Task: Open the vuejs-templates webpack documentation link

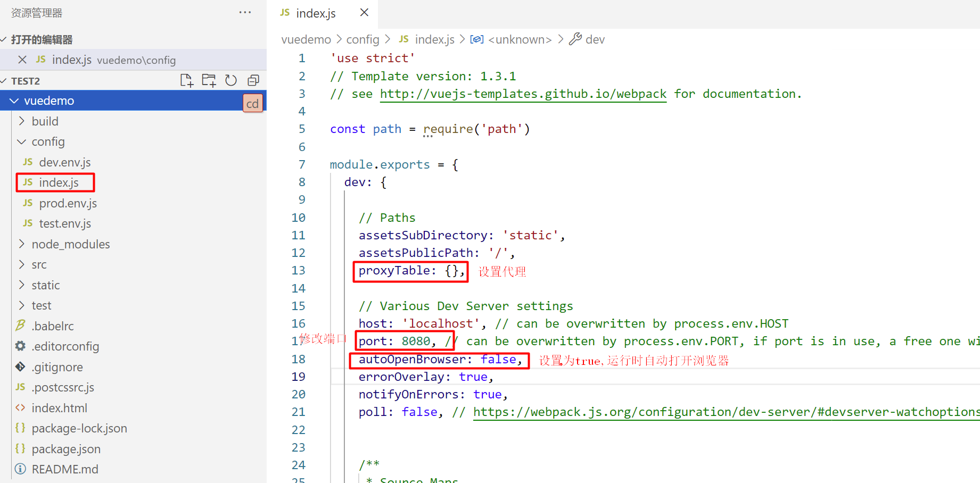Action: (x=523, y=94)
